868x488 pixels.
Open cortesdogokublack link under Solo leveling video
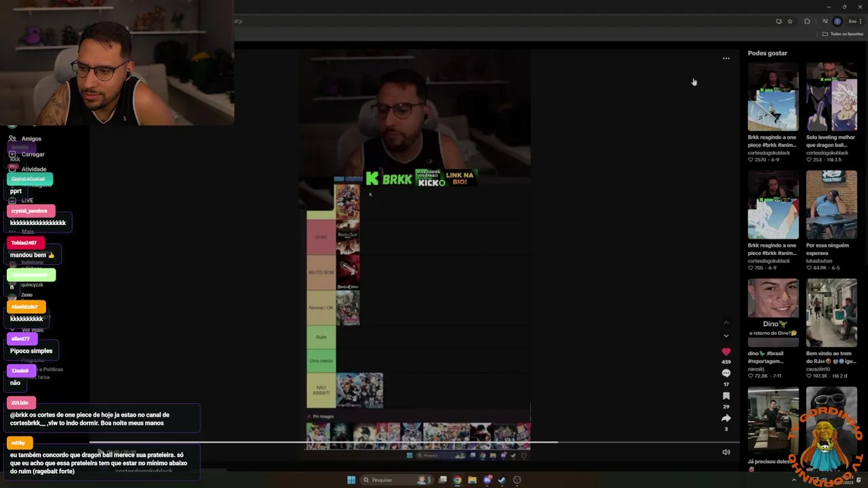[827, 152]
